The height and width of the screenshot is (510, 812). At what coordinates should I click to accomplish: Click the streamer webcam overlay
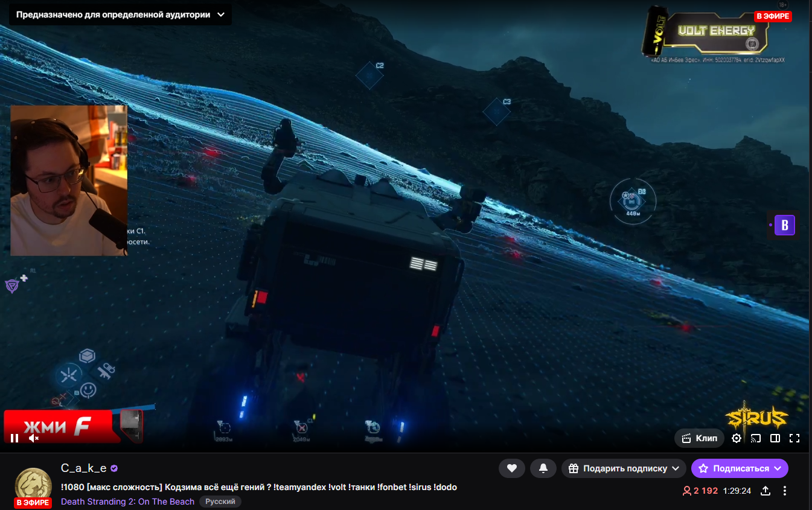pyautogui.click(x=69, y=180)
